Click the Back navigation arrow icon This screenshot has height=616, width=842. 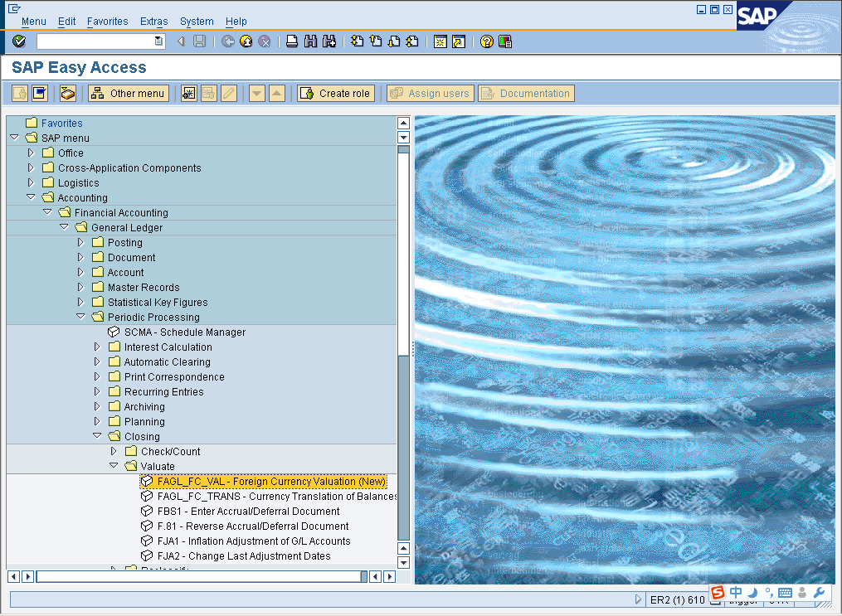click(x=227, y=41)
